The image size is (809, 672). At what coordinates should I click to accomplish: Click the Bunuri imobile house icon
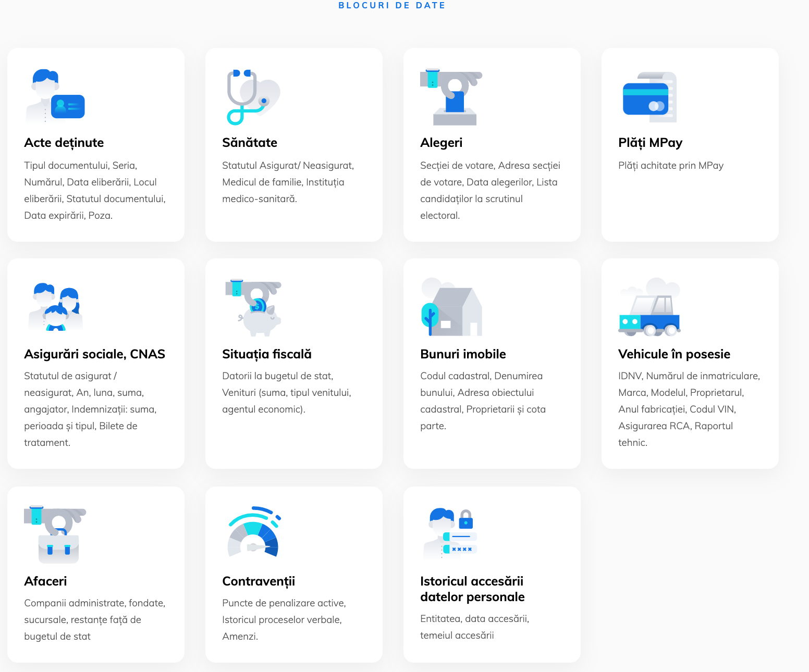[x=451, y=307]
